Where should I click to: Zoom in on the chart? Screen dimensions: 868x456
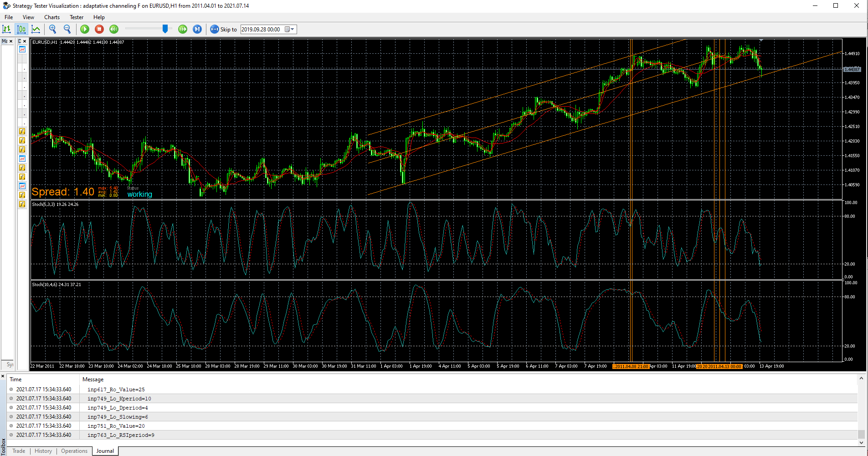click(53, 29)
